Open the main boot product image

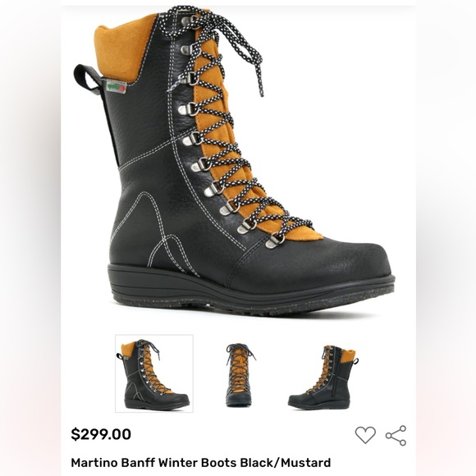tap(235, 161)
